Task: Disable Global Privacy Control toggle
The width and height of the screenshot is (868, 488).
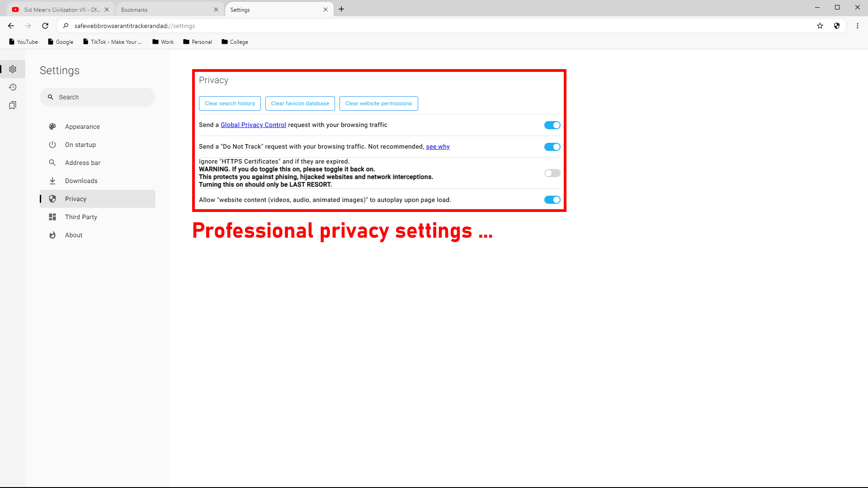Action: pyautogui.click(x=552, y=125)
